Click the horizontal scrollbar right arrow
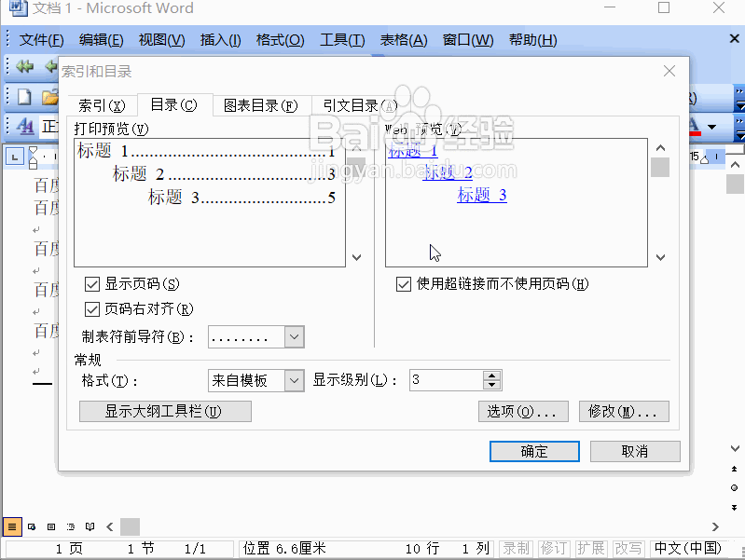The image size is (745, 560). click(715, 526)
